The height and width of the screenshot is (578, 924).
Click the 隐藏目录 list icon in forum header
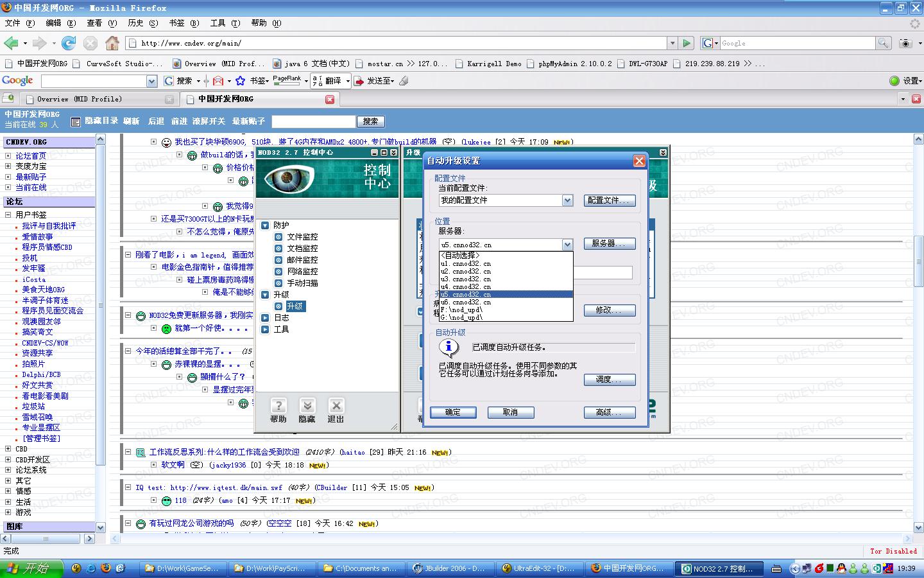[x=75, y=121]
